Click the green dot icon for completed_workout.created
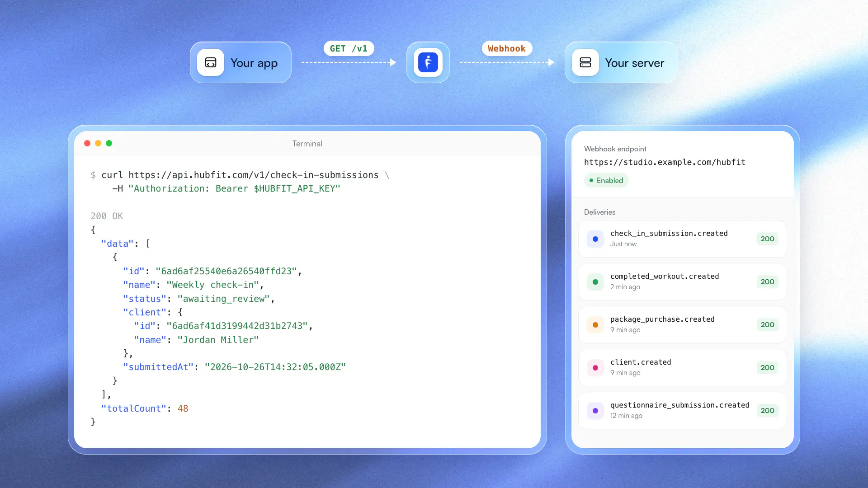 (595, 282)
